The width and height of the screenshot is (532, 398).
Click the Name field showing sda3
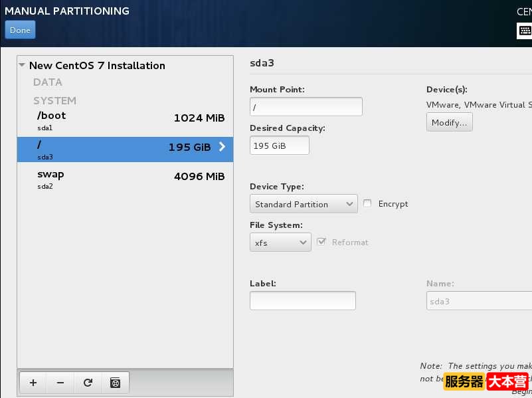click(479, 301)
